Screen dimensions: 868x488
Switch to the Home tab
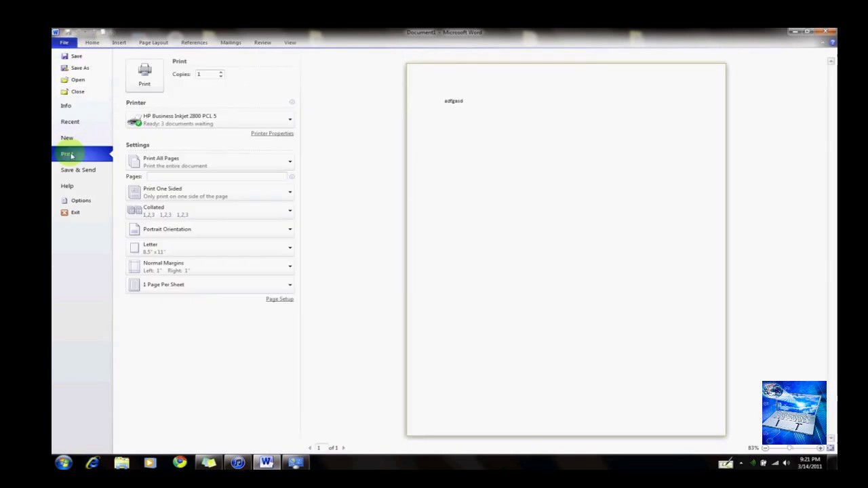(x=92, y=43)
